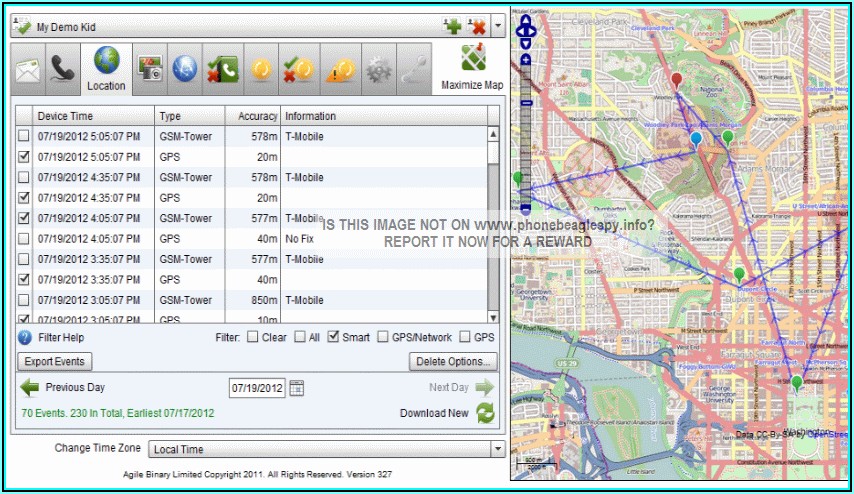This screenshot has height=494, width=854.
Task: Check the first GSM-Tower row checkbox
Action: coord(24,136)
